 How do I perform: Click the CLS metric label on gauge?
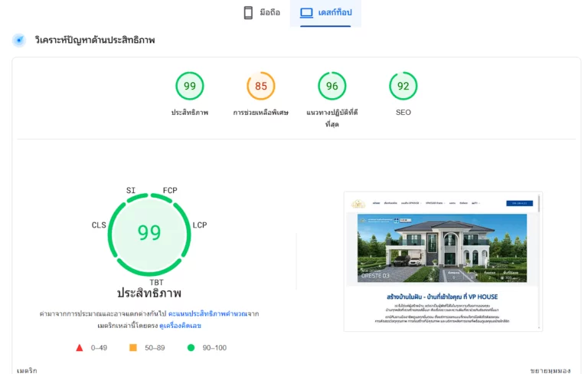(x=99, y=225)
